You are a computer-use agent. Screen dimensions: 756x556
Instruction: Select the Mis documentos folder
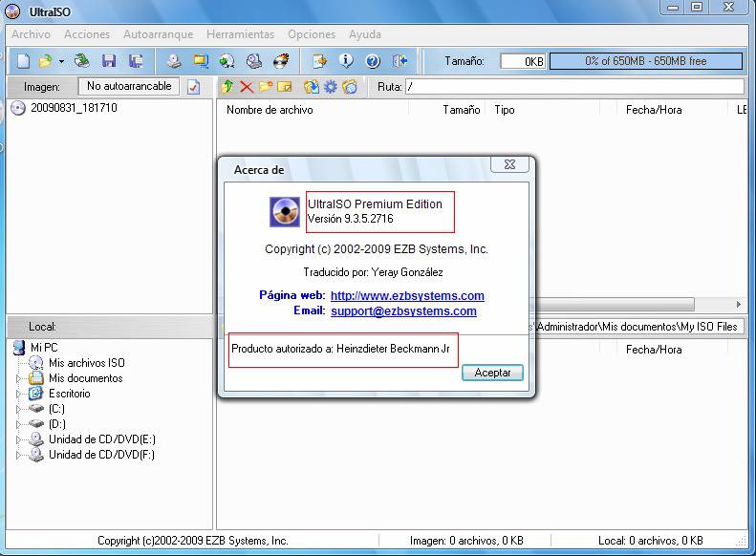[85, 378]
